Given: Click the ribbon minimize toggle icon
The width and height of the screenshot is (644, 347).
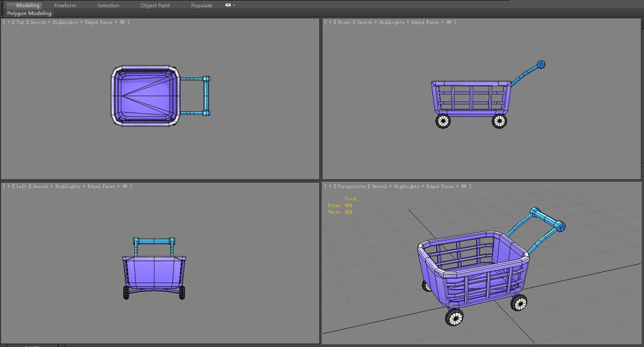Looking at the screenshot, I should tap(228, 5).
